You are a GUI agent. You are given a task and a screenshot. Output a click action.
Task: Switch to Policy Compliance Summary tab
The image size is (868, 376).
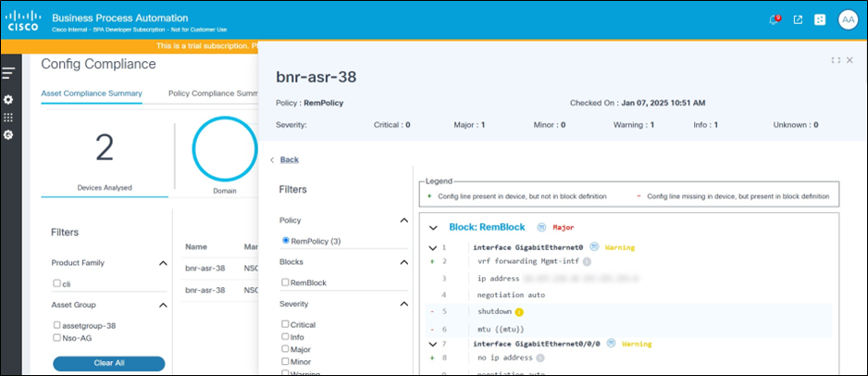coord(214,93)
